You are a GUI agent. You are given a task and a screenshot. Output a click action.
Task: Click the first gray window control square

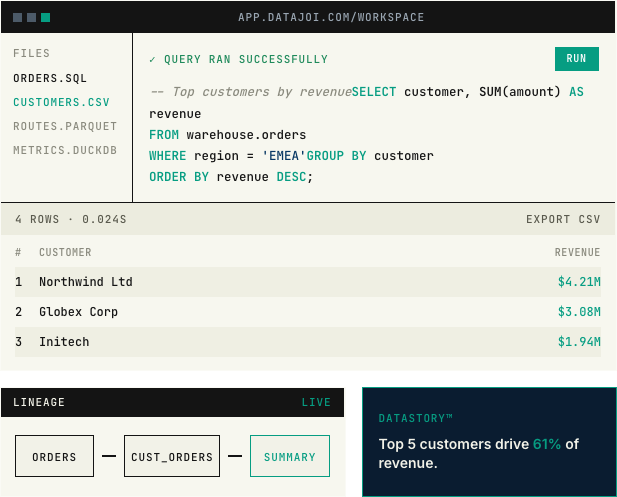point(17,17)
